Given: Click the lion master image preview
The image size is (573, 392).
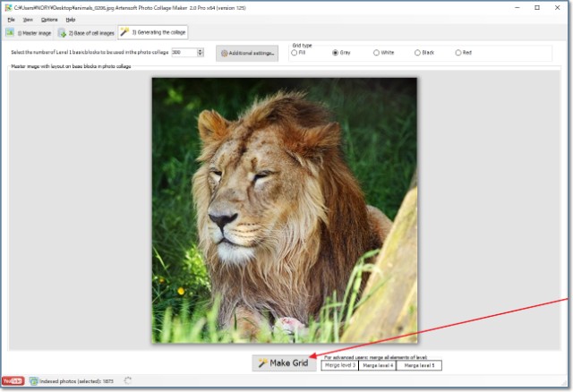Looking at the screenshot, I should [284, 210].
